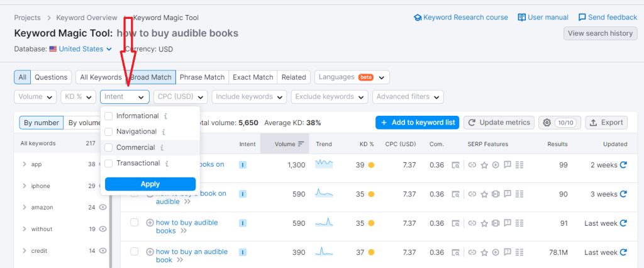This screenshot has width=644, height=268.
Task: Open the KD % filter dropdown
Action: (78, 97)
